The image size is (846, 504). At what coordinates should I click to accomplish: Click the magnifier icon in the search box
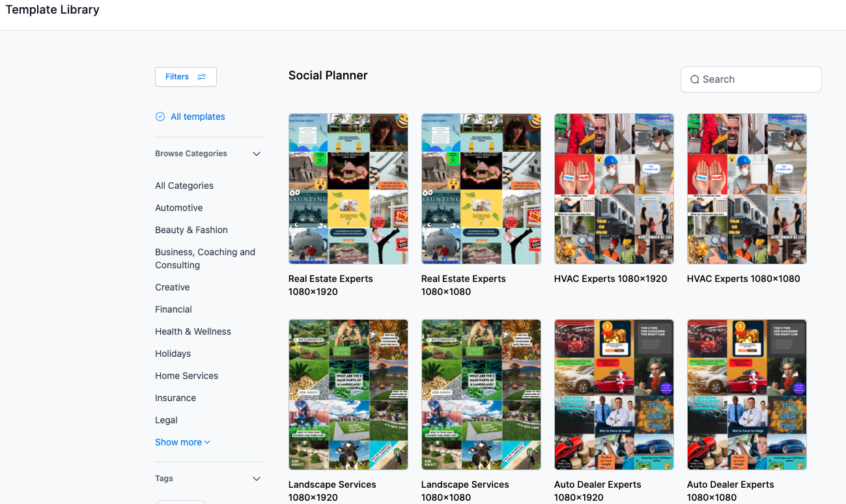pyautogui.click(x=695, y=79)
